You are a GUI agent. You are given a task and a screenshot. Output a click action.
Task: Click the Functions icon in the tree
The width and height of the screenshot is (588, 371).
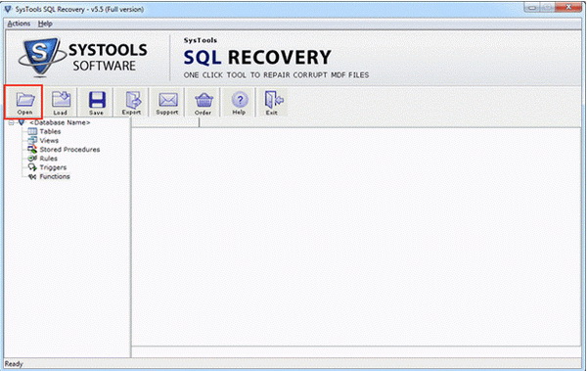[32, 176]
